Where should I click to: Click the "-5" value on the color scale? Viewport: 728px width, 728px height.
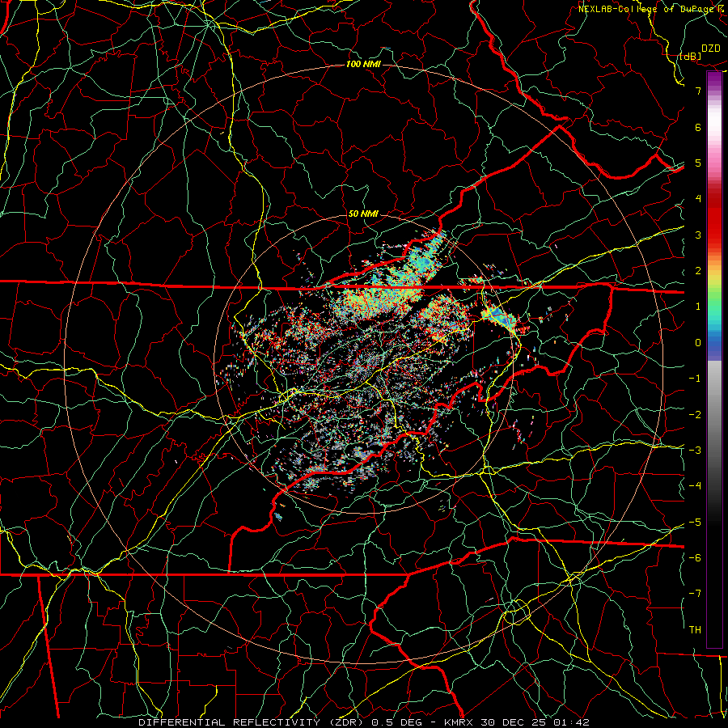tap(695, 522)
